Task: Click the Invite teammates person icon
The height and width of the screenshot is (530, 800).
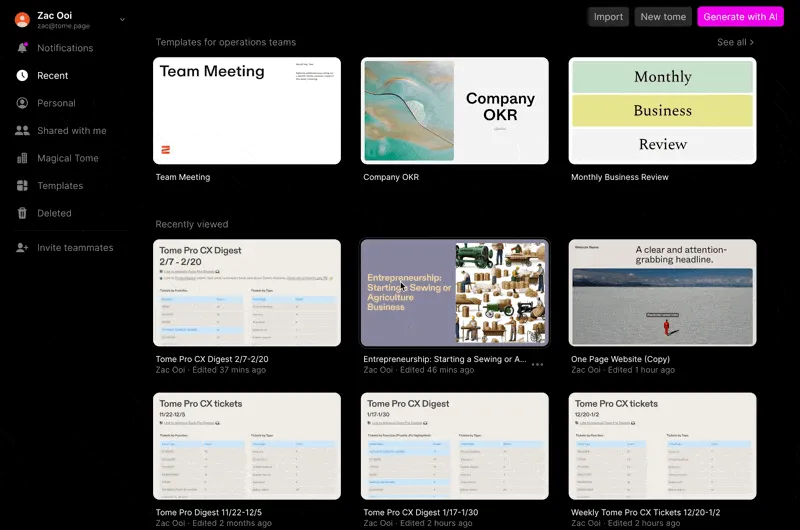Action: click(x=22, y=248)
